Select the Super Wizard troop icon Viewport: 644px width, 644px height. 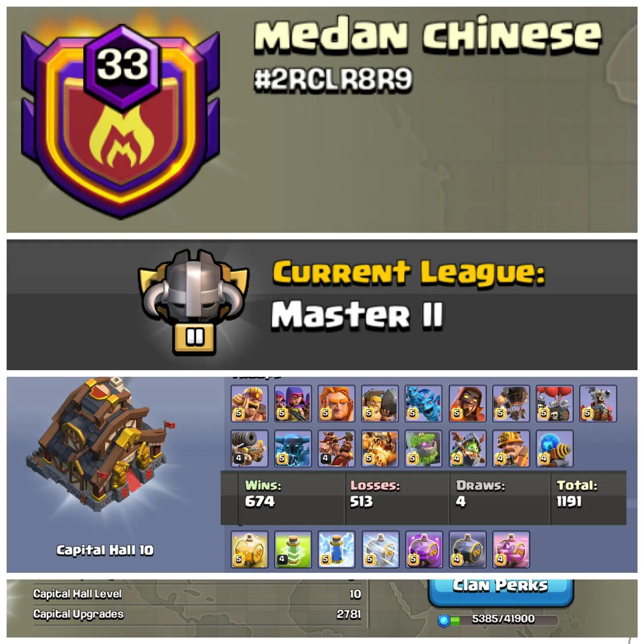pyautogui.click(x=467, y=403)
